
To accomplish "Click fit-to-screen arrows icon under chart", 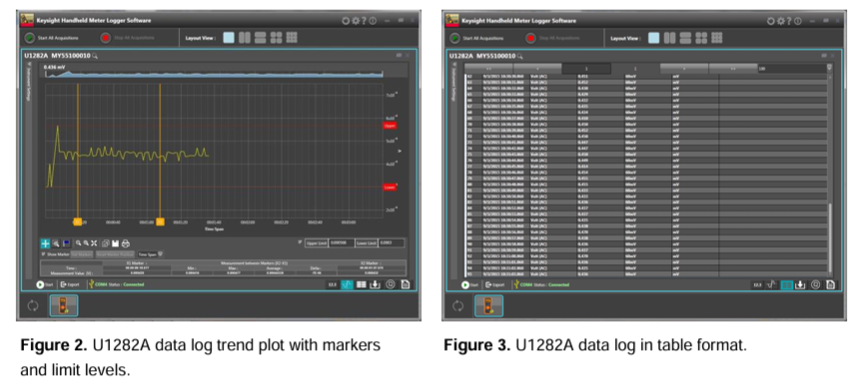I will pos(94,243).
